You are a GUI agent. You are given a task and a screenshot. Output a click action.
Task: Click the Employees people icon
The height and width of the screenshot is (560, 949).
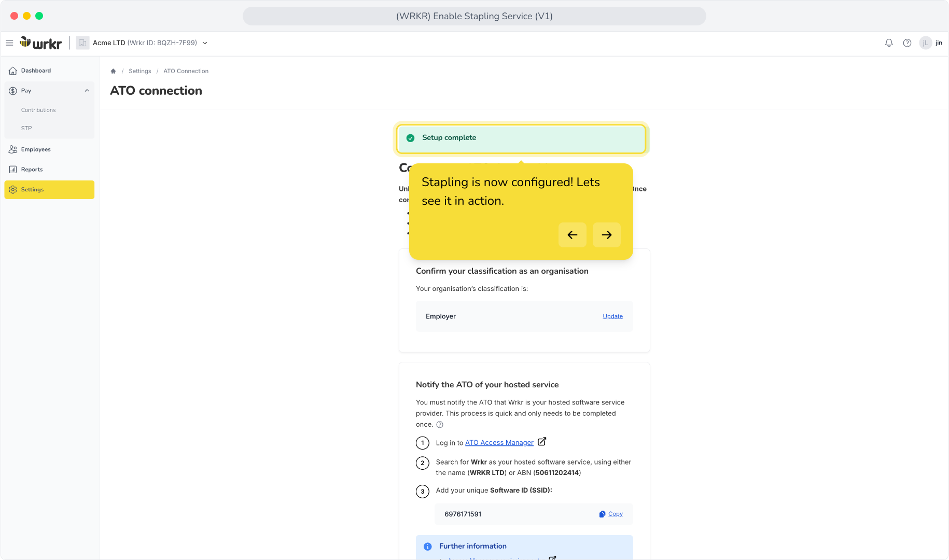[x=13, y=149]
